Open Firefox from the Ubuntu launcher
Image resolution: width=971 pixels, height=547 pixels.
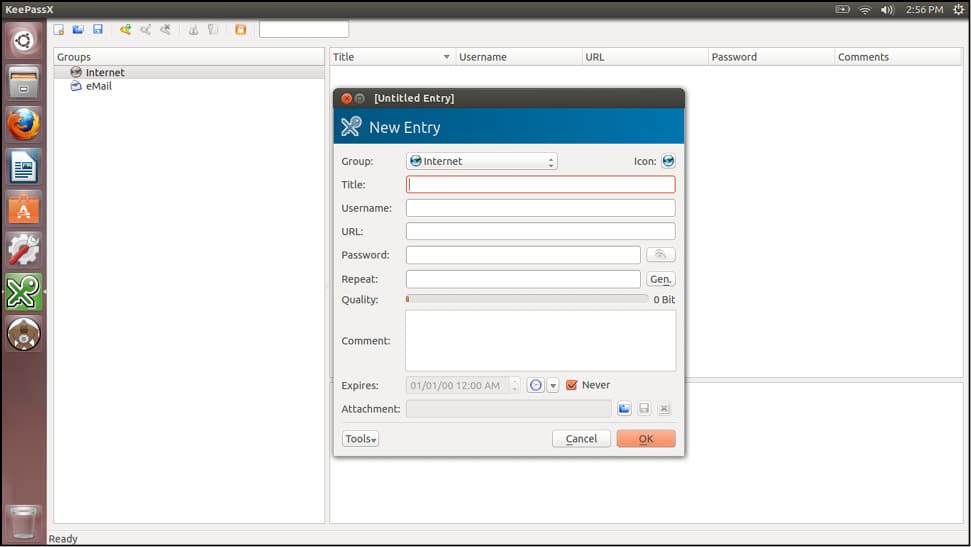[23, 124]
